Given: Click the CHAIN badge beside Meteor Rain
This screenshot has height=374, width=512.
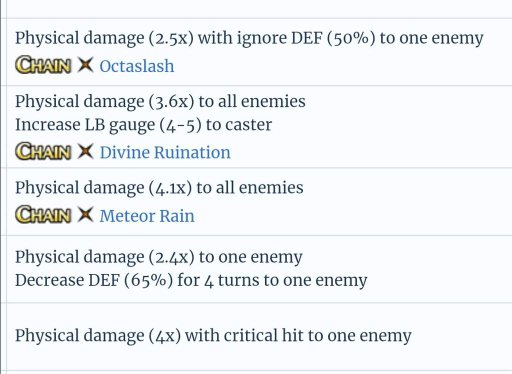Looking at the screenshot, I should point(43,215).
